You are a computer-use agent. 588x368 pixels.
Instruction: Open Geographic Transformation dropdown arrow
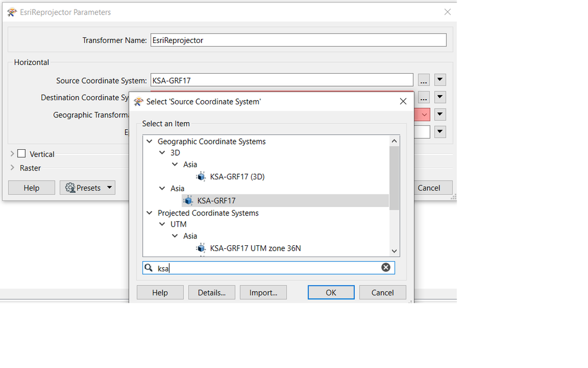point(440,114)
